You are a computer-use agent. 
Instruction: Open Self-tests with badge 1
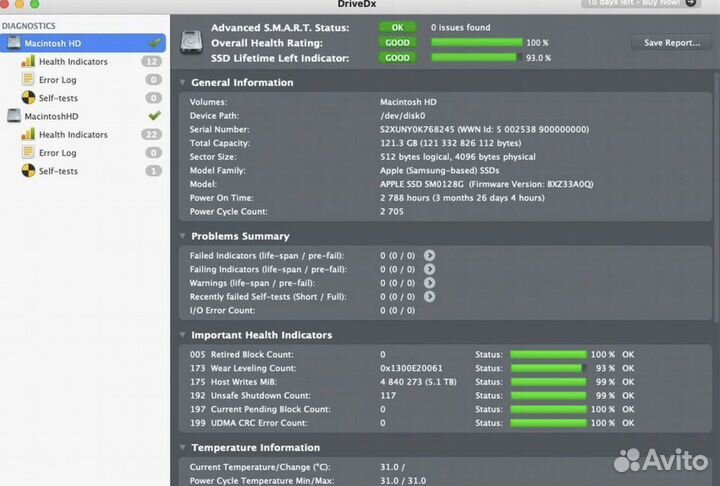(x=58, y=171)
